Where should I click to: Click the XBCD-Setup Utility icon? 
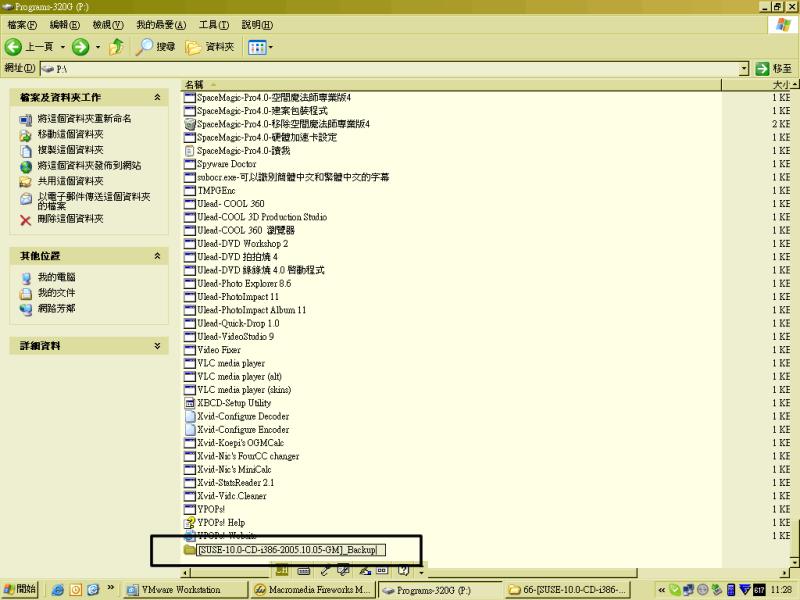pyautogui.click(x=190, y=403)
